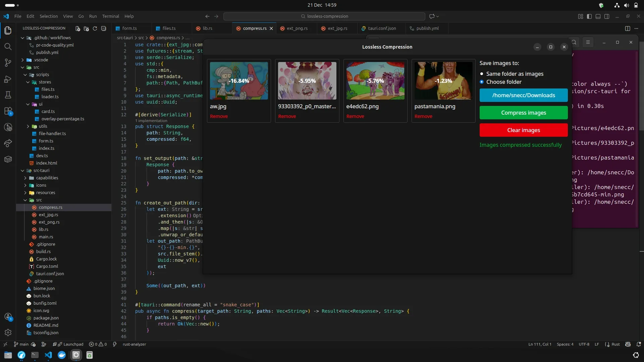This screenshot has height=362, width=644.
Task: Open the Search view in activity bar
Action: point(8,47)
